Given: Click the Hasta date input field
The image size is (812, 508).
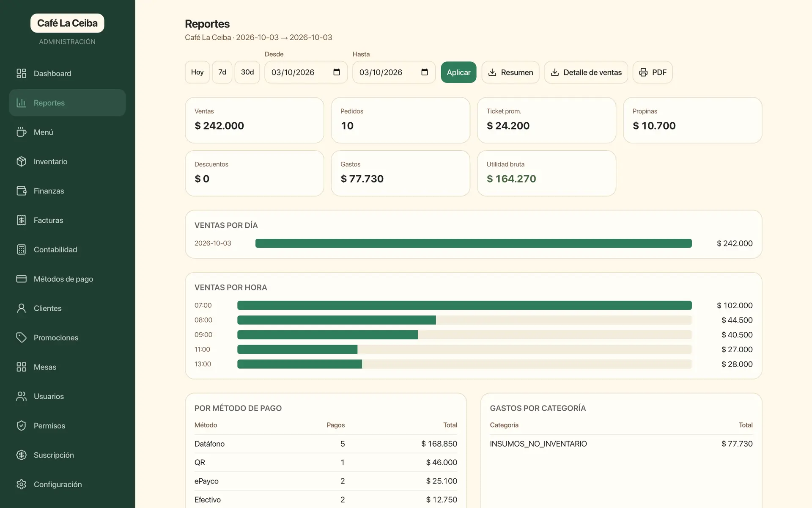Looking at the screenshot, I should [394, 72].
